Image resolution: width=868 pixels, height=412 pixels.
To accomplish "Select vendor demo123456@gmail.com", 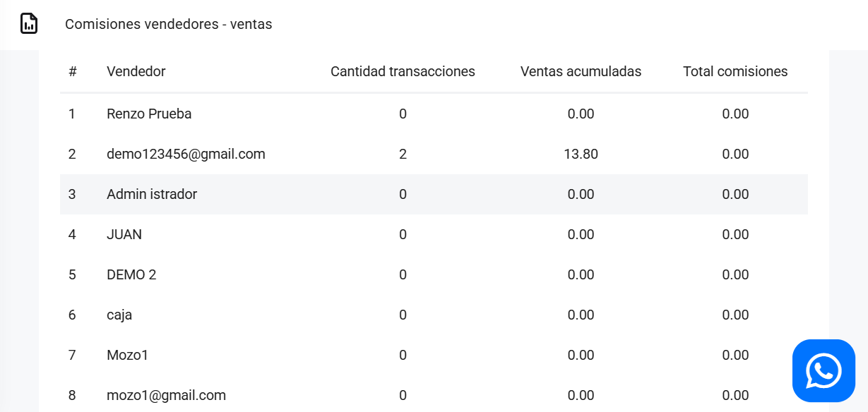I will tap(186, 154).
